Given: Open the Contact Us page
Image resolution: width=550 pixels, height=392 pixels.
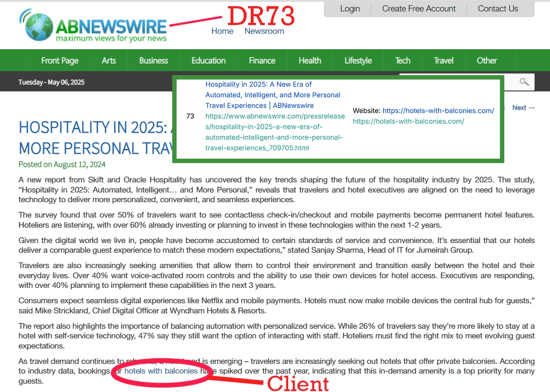Looking at the screenshot, I should (x=498, y=9).
